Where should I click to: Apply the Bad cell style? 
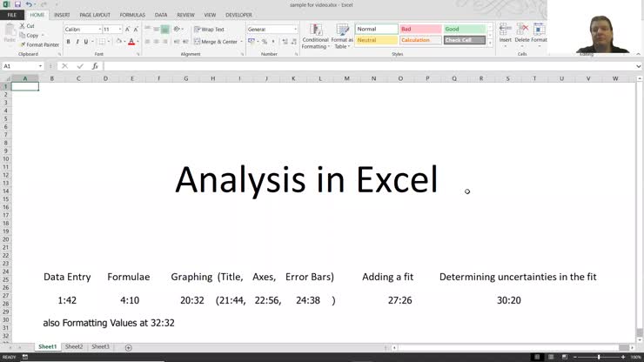point(420,30)
